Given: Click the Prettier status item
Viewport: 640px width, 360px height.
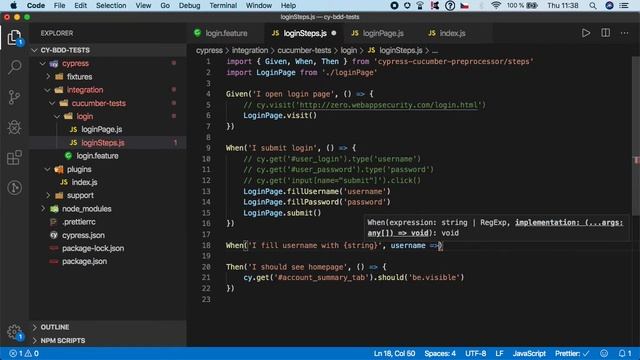Looking at the screenshot, I should click(572, 353).
